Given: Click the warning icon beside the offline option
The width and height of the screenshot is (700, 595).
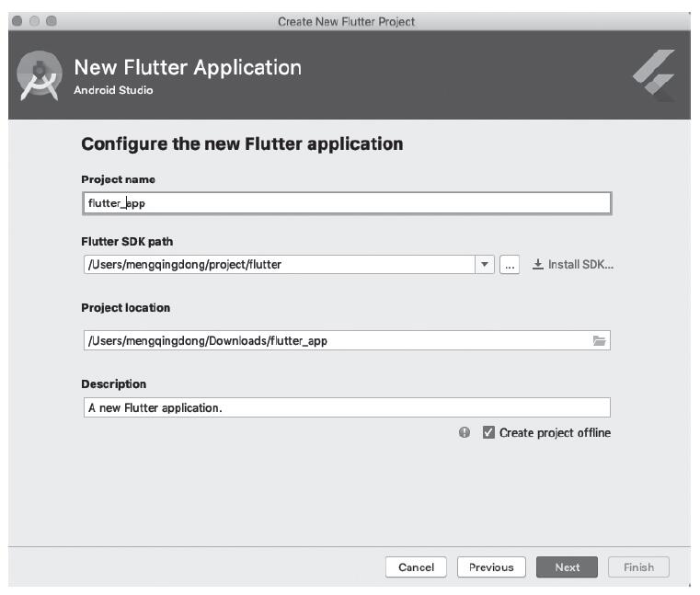Looking at the screenshot, I should (465, 433).
